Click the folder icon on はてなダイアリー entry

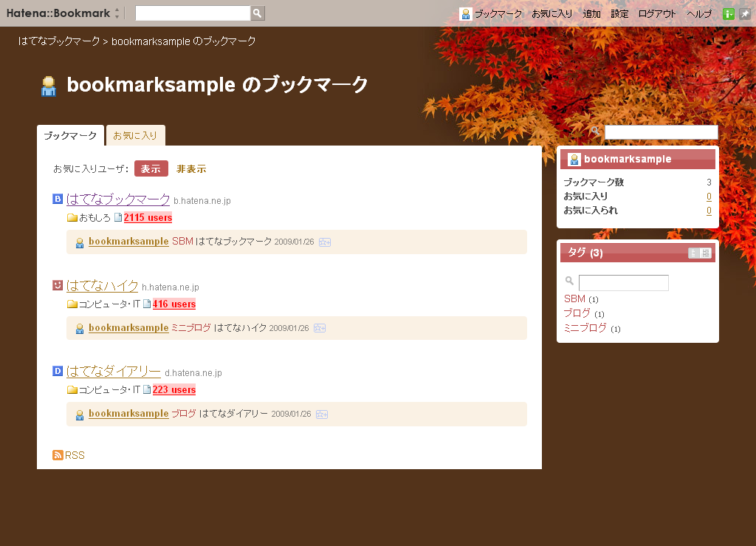coord(72,389)
